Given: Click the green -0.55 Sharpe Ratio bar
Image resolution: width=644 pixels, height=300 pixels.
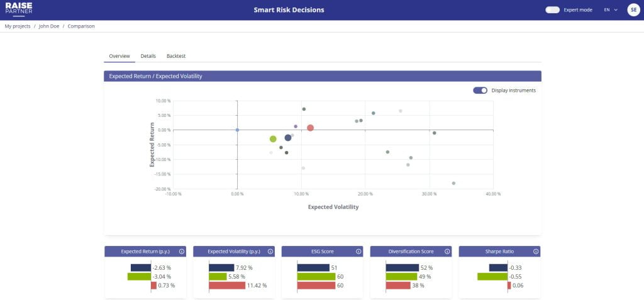Looking at the screenshot, I should (492, 276).
